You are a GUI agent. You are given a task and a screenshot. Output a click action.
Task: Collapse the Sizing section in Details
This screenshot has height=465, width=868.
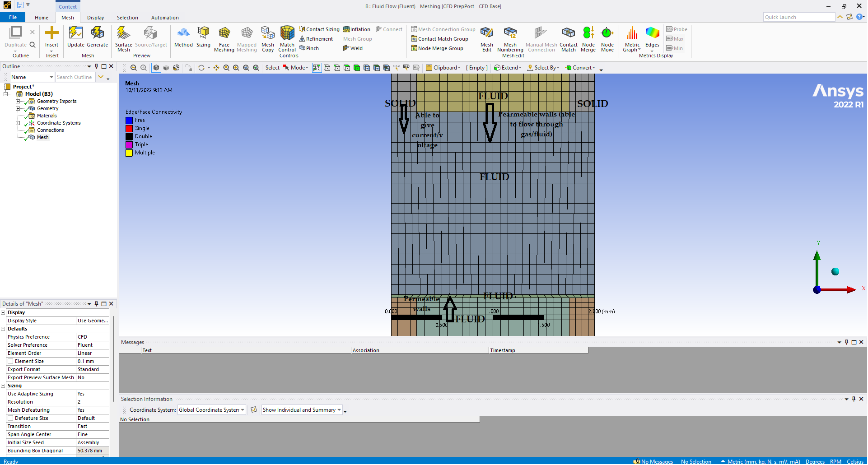coord(3,386)
